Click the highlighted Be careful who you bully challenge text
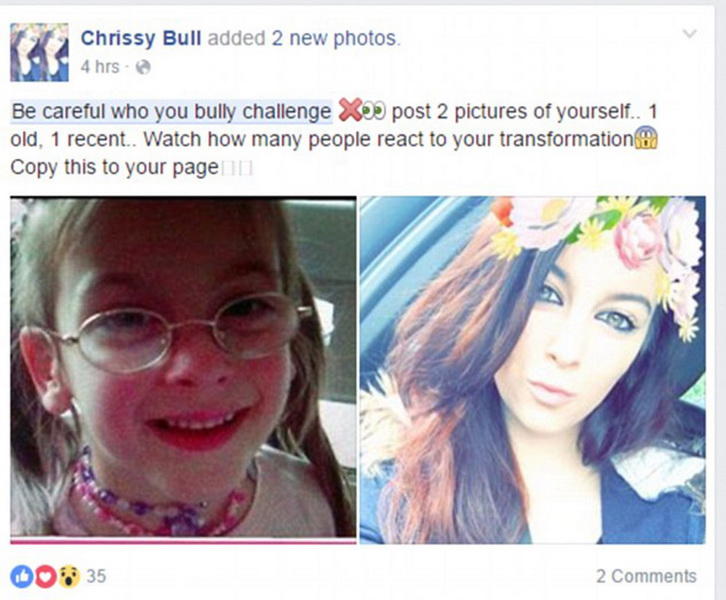Screen dimensions: 726x600 (x=171, y=112)
